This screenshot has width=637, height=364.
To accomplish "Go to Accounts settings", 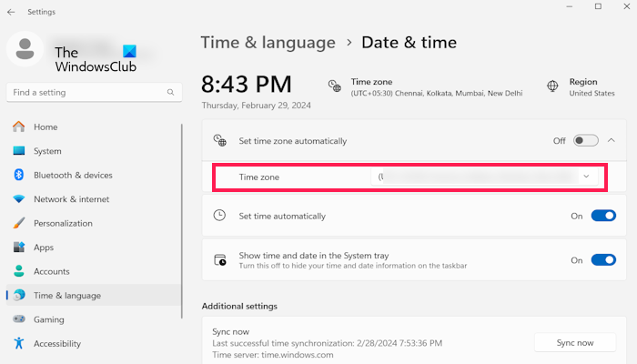I will [51, 271].
